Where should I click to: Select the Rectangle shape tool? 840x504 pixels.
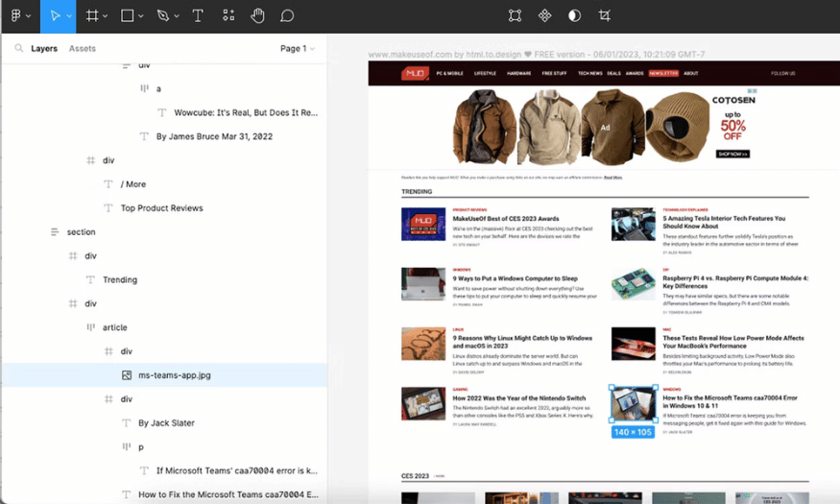click(x=127, y=15)
